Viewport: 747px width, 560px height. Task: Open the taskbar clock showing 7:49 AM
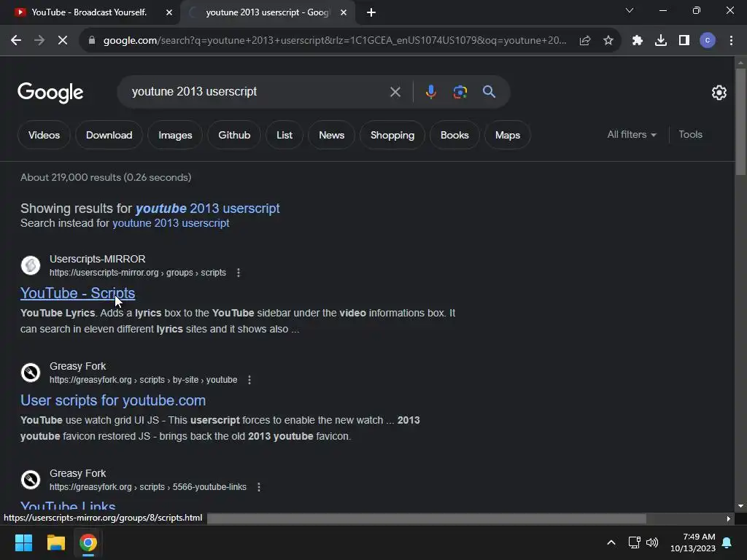pos(693,542)
